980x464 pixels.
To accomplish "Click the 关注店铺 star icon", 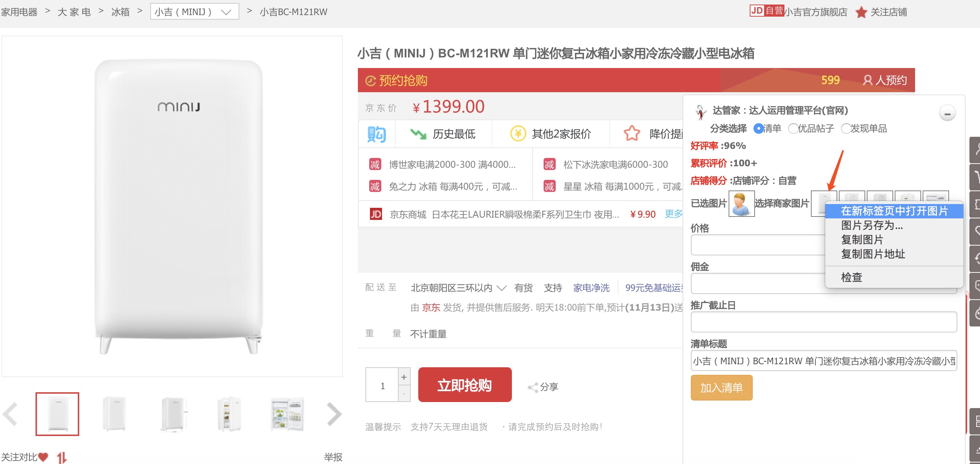I will click(x=861, y=12).
